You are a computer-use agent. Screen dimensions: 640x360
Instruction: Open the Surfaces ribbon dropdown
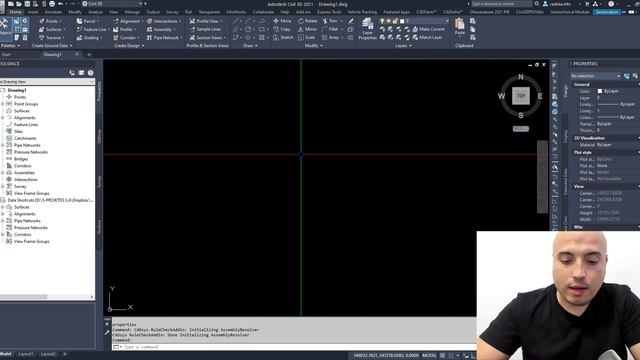52,29
